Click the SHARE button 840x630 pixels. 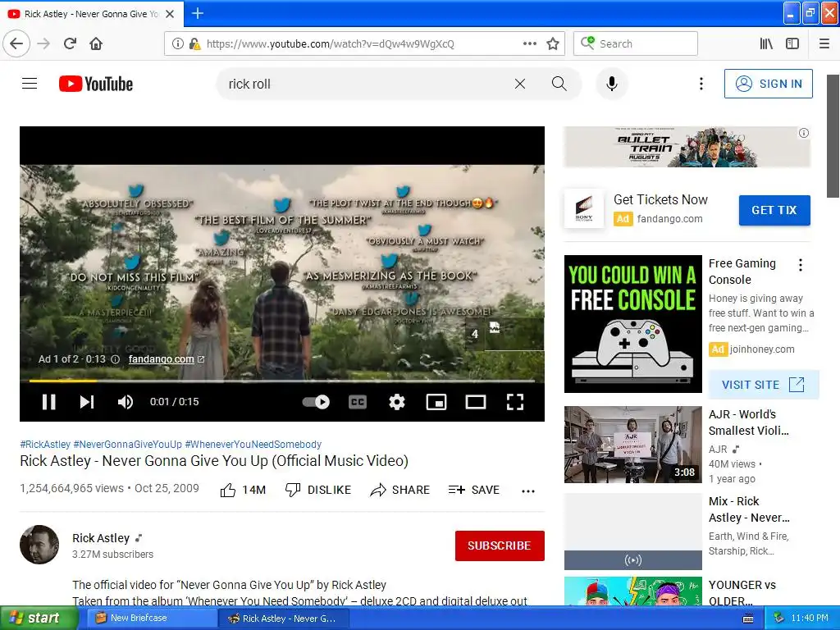pos(399,490)
